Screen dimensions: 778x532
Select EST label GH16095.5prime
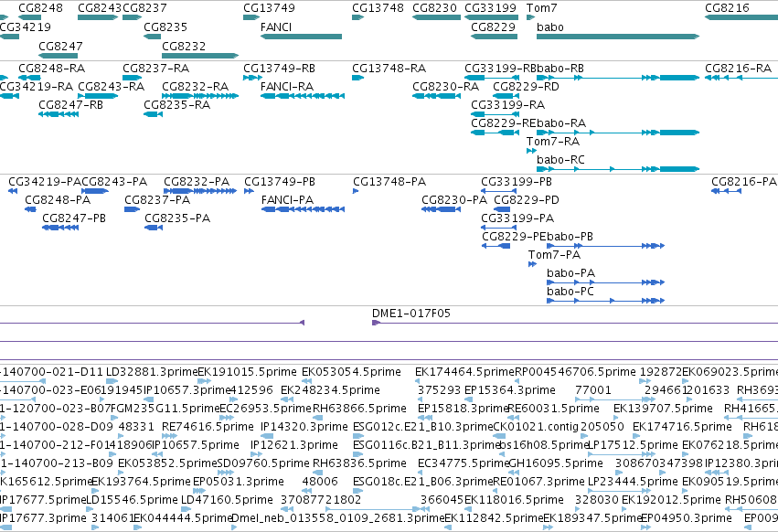[x=556, y=463]
